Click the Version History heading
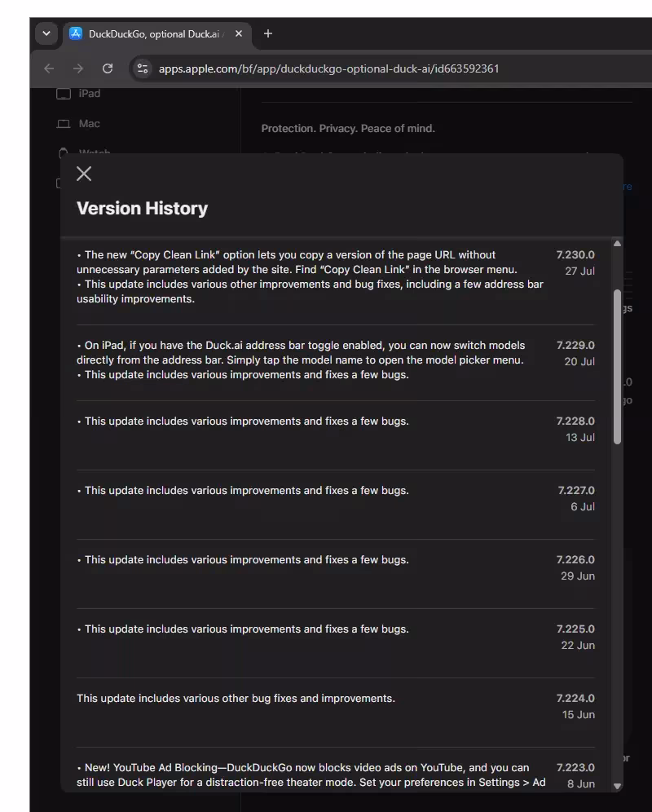The width and height of the screenshot is (652, 812). pyautogui.click(x=142, y=208)
